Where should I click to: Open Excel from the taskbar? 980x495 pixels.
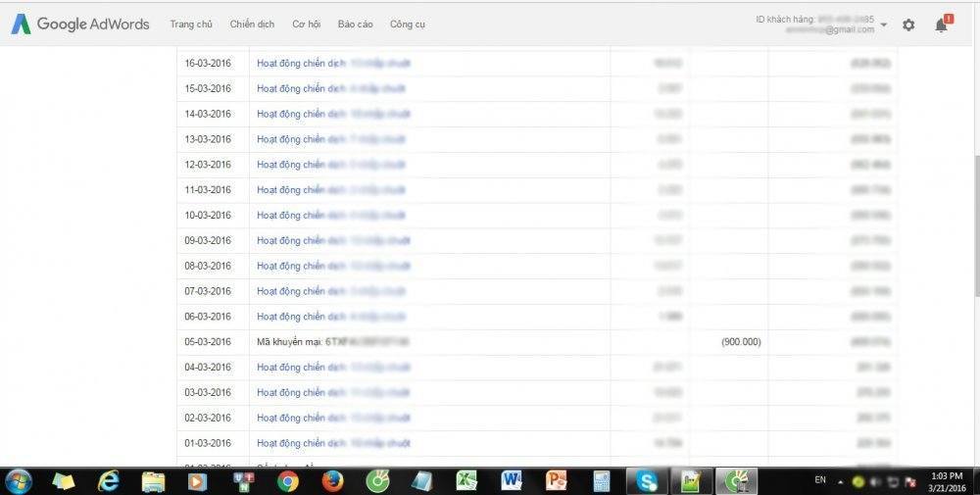(x=466, y=481)
